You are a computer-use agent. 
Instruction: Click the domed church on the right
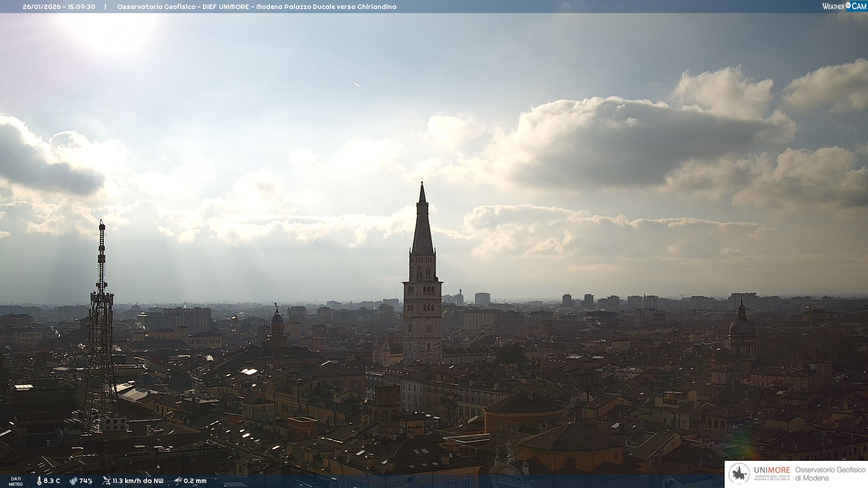pyautogui.click(x=741, y=328)
